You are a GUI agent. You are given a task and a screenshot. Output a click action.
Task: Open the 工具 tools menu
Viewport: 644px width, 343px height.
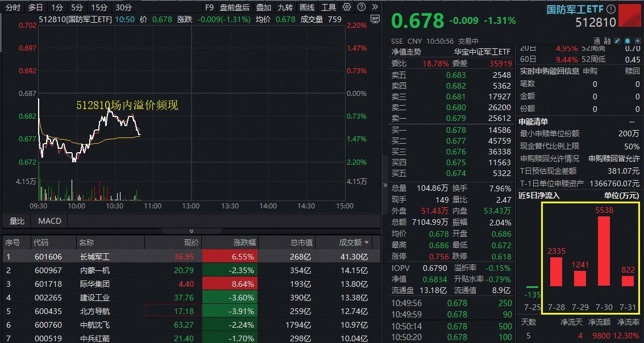329,7
